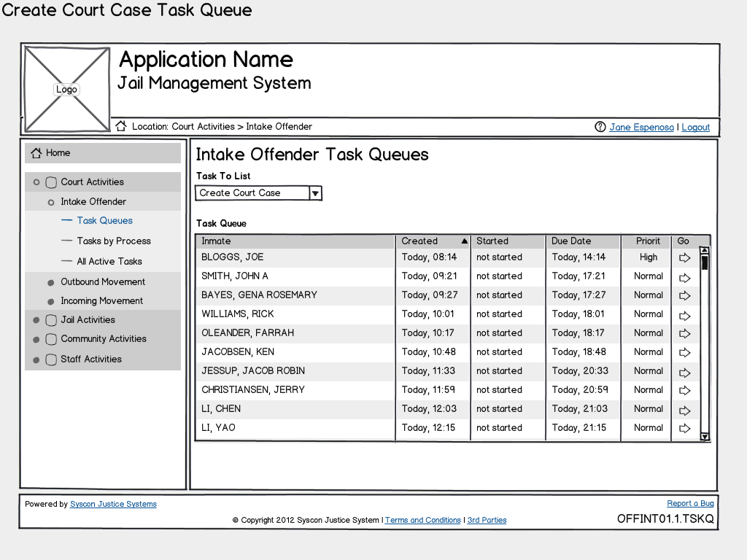Screen dimensions: 747x560
Task: Toggle the Staff Activities checkbox
Action: click(51, 359)
